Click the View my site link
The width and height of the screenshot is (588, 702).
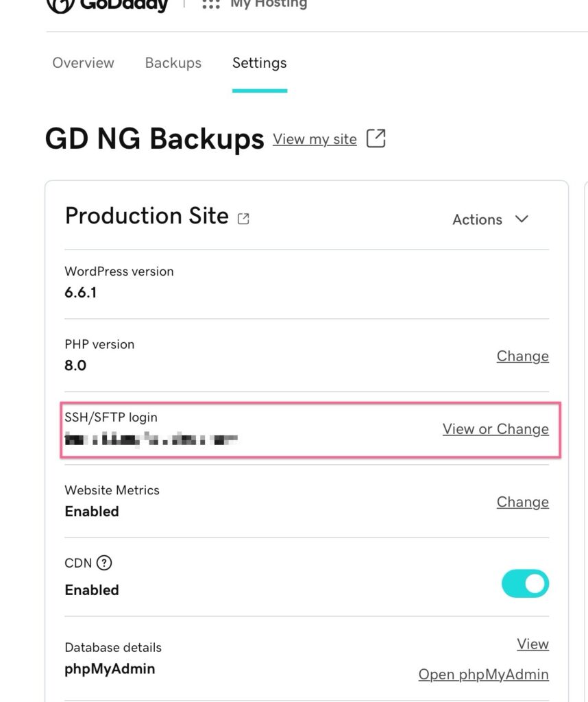pyautogui.click(x=315, y=139)
